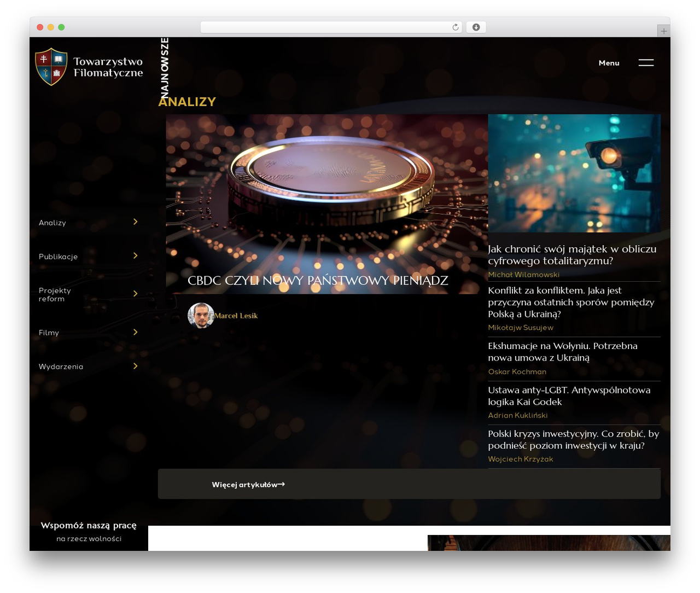Open the Filmy sidebar section
Image resolution: width=700 pixels, height=593 pixels.
pos(49,333)
